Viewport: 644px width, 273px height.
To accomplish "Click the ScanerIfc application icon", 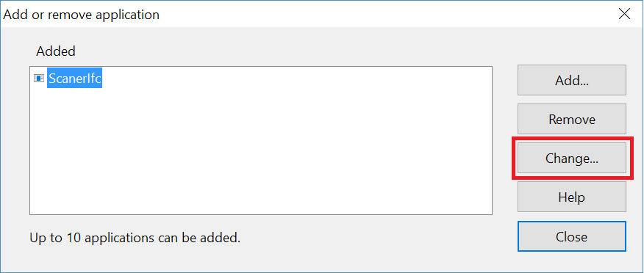I will click(39, 79).
